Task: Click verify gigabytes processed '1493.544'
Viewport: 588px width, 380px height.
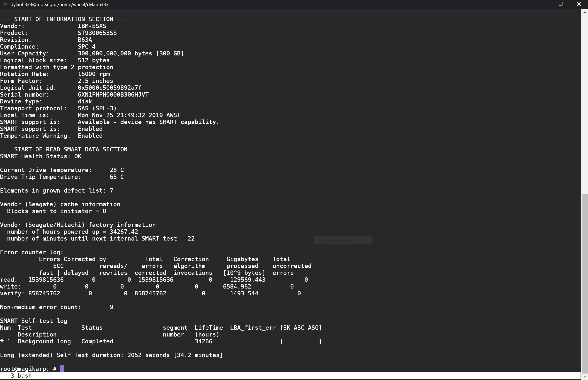Action: (x=244, y=293)
